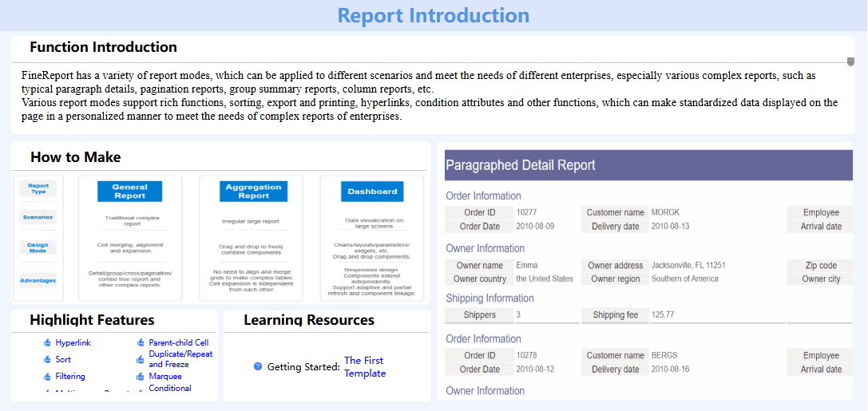
Task: Select the Aggregation Report blue header
Action: (x=254, y=192)
